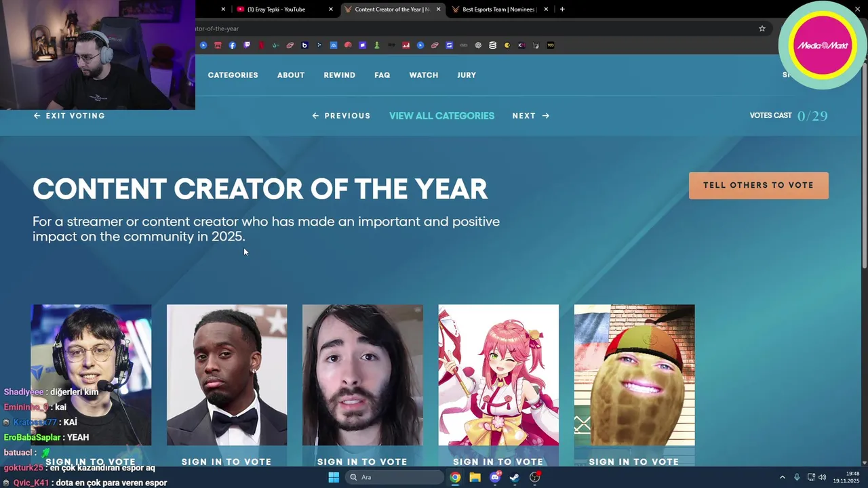Open the yellow Pac-Man bookmark icon
Image resolution: width=868 pixels, height=488 pixels.
pos(507,45)
